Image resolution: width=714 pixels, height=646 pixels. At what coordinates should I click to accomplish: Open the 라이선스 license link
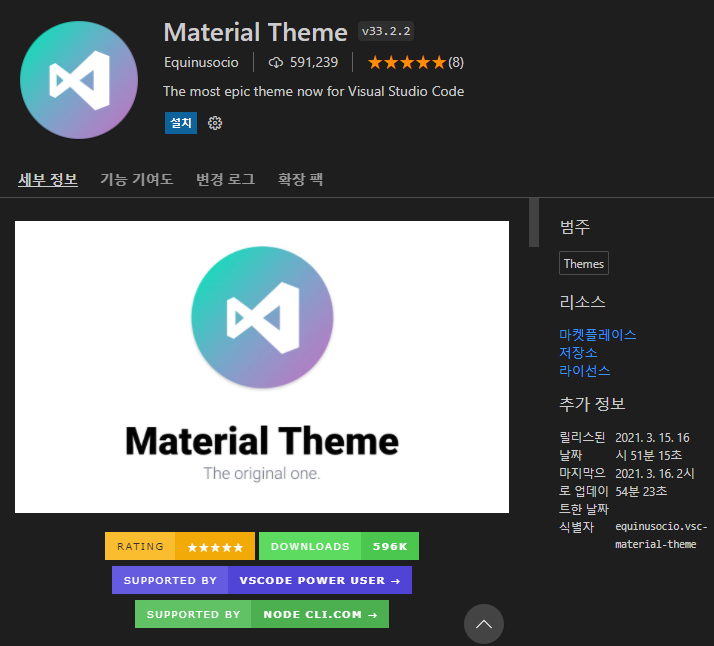coord(585,371)
